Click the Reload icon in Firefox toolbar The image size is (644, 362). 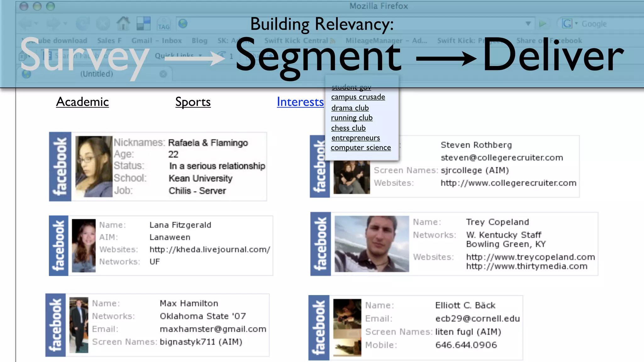pos(83,24)
